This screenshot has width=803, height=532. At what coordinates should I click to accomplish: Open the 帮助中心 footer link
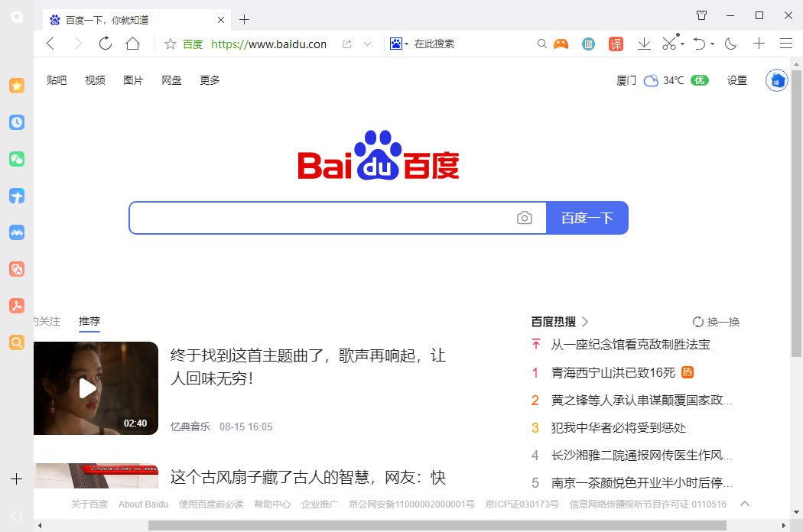coord(272,504)
